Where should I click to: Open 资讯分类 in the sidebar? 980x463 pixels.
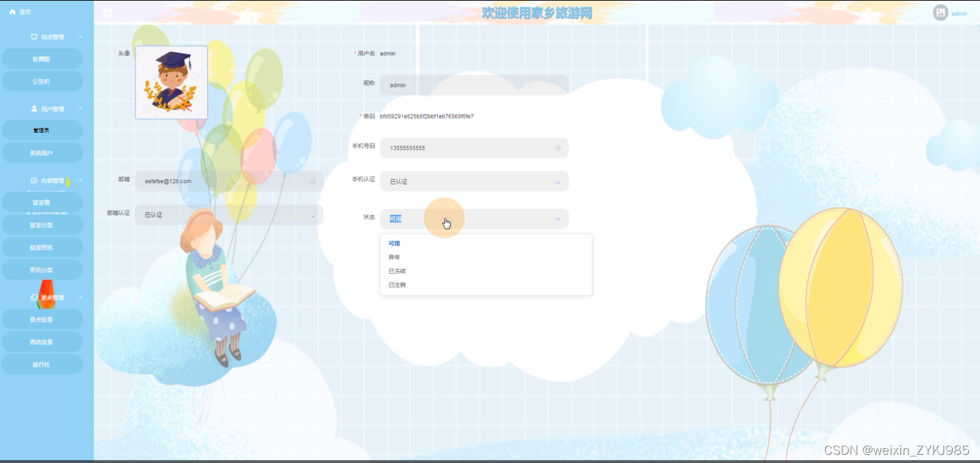pyautogui.click(x=42, y=270)
